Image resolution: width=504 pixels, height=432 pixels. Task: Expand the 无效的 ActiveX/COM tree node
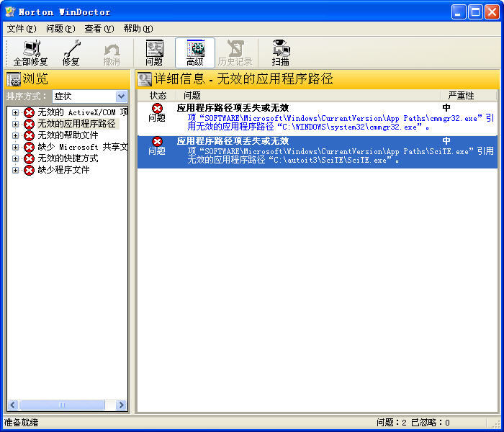[15, 112]
